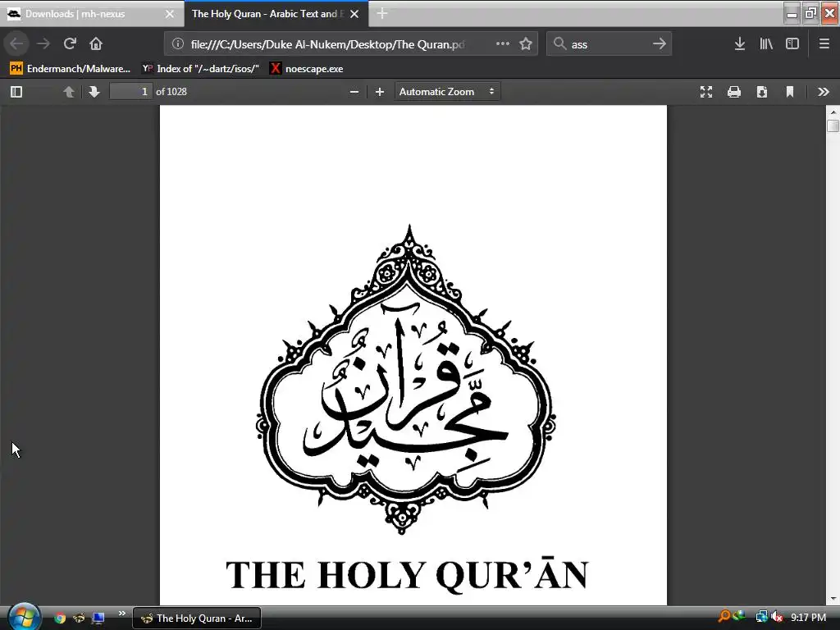
Task: Print the PDF document
Action: (x=734, y=92)
